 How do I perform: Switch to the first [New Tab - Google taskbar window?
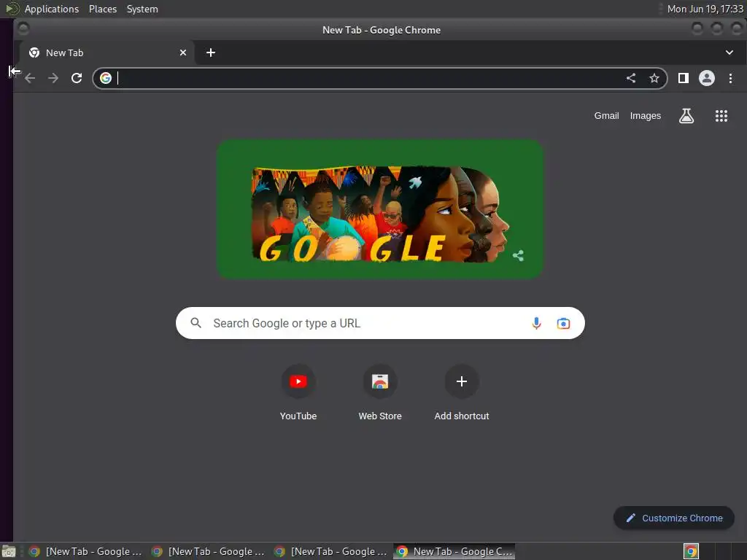tap(86, 551)
